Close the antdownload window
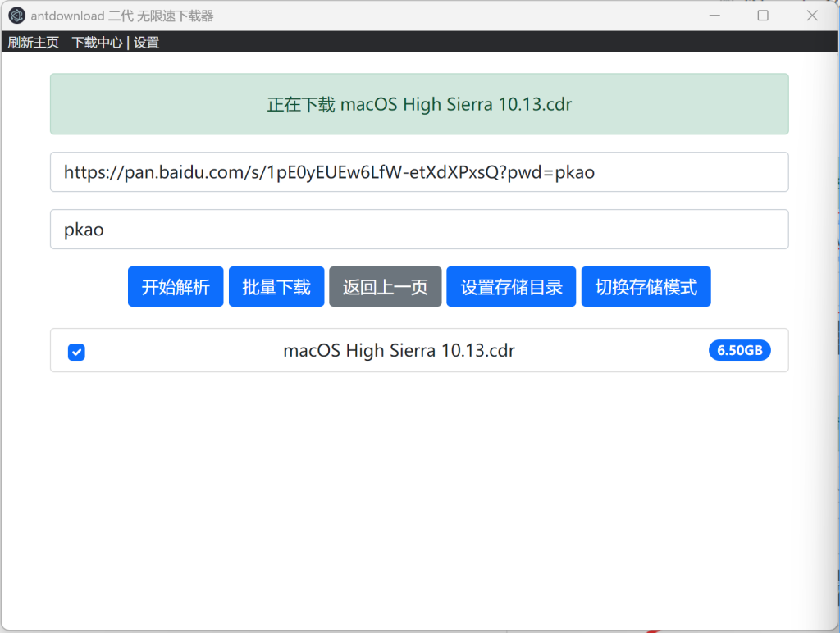 pos(812,16)
